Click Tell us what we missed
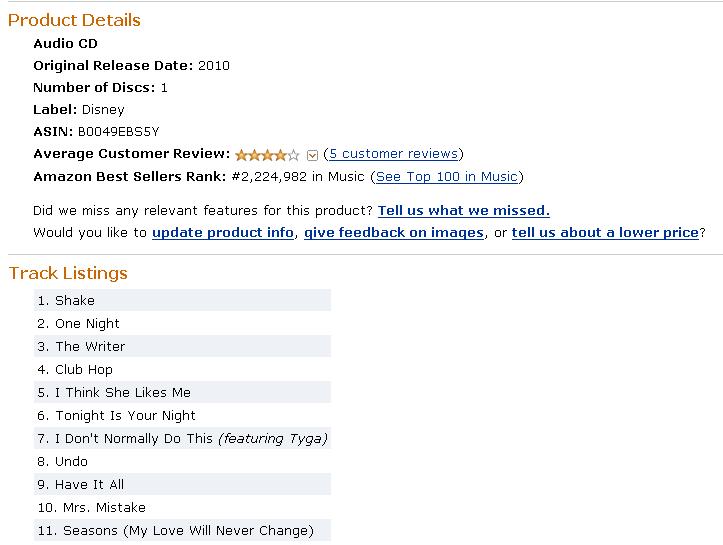The image size is (723, 545). pyautogui.click(x=464, y=211)
